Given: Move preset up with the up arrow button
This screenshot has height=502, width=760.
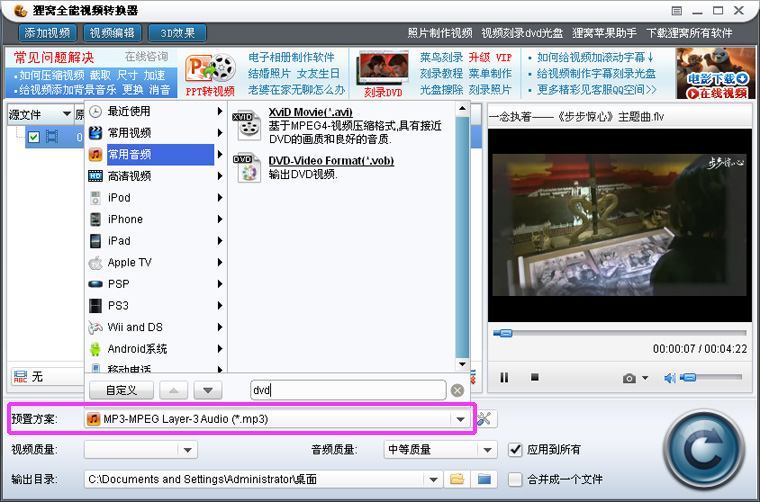Looking at the screenshot, I should [174, 390].
